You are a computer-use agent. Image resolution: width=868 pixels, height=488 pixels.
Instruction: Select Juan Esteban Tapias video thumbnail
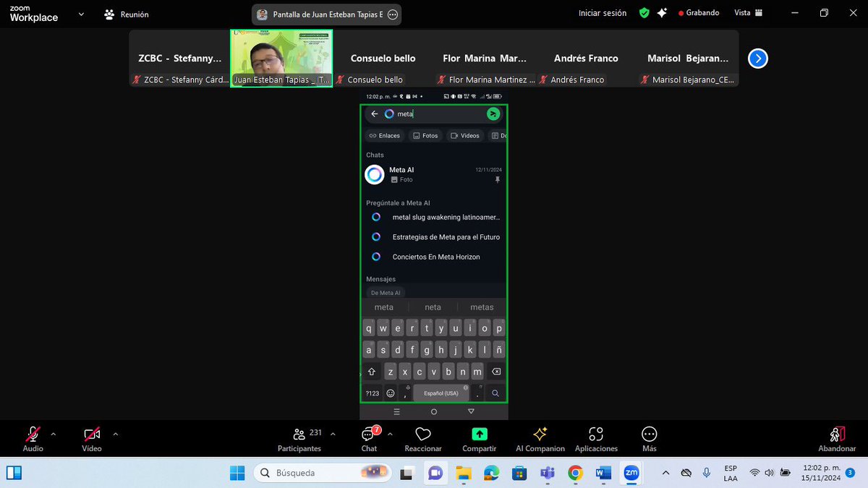click(x=281, y=59)
